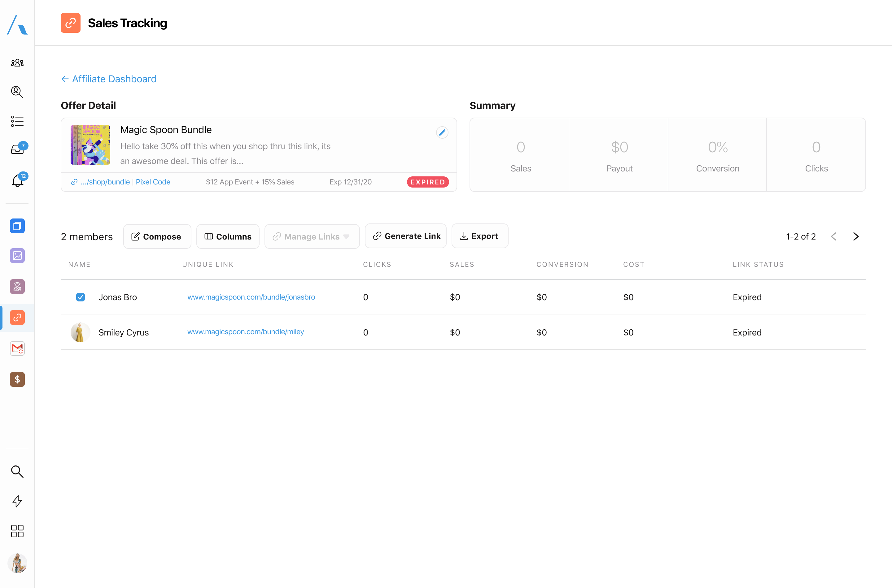Open the Columns selector
The width and height of the screenshot is (892, 588).
pos(228,237)
